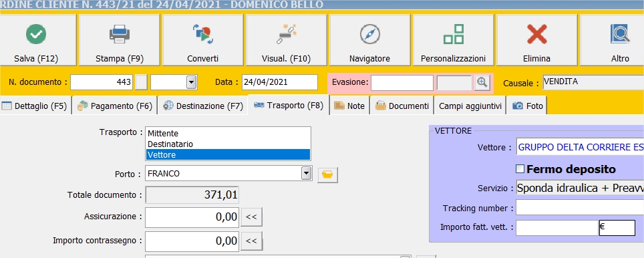Click the Evasione magnifier search icon
The width and height of the screenshot is (644, 258).
(x=482, y=83)
